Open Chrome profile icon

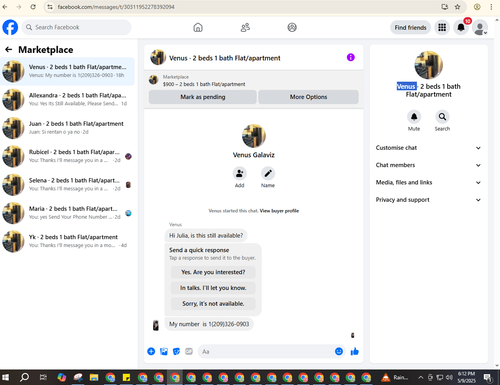pyautogui.click(x=477, y=7)
